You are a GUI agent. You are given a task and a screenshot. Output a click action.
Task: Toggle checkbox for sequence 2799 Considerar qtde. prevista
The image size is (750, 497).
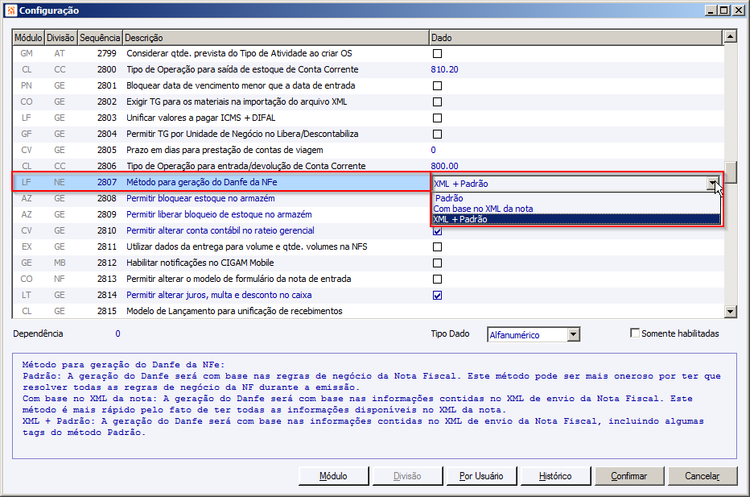coord(437,54)
